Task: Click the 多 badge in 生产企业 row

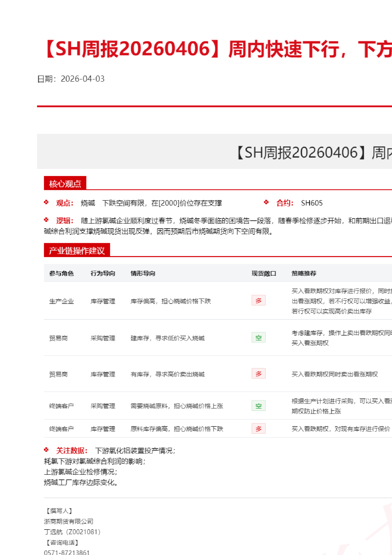Action: (x=259, y=301)
